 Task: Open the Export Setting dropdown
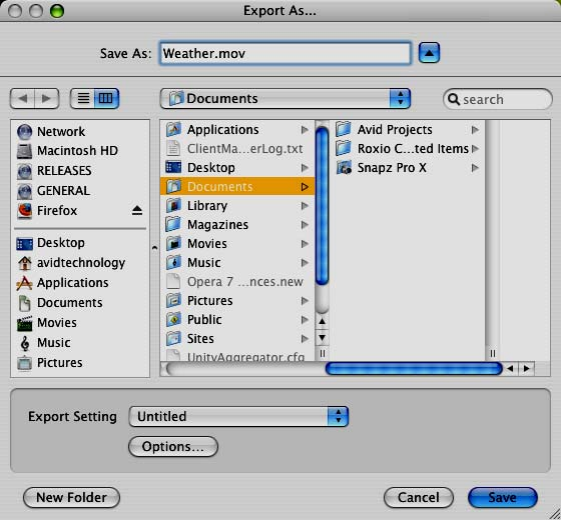(x=239, y=417)
